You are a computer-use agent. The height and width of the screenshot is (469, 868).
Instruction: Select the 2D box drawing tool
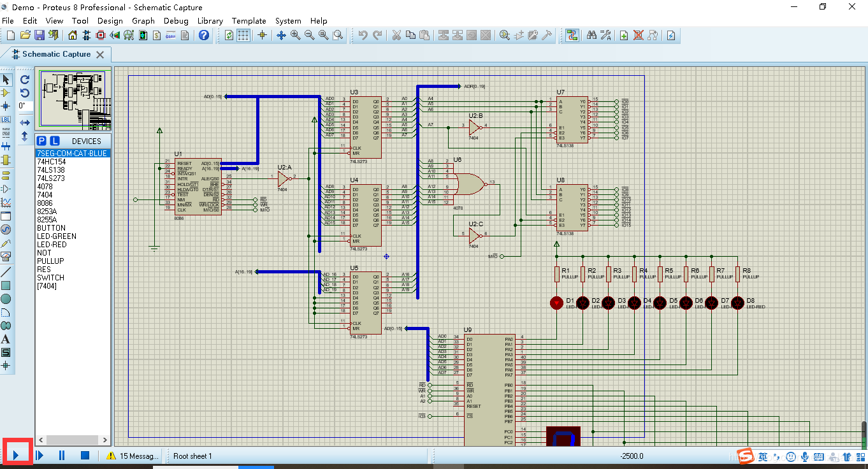click(x=6, y=285)
